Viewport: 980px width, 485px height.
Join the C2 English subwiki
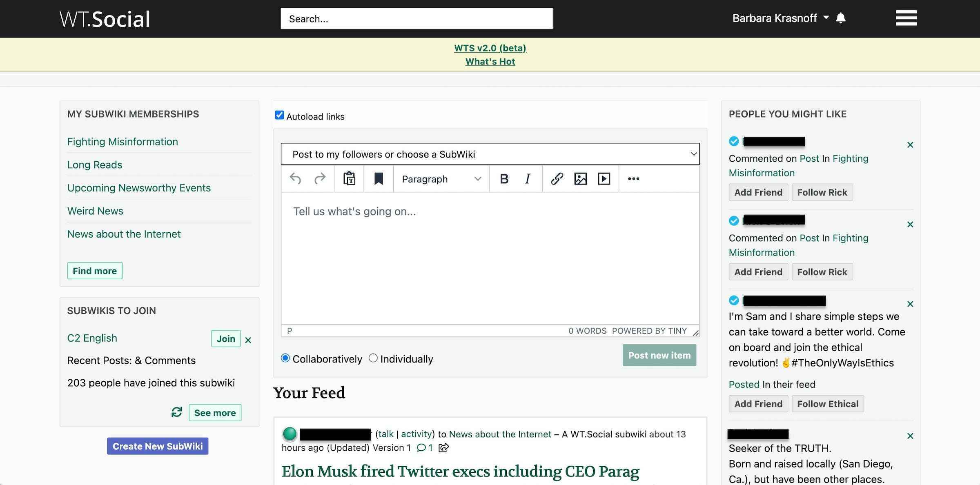(x=226, y=338)
